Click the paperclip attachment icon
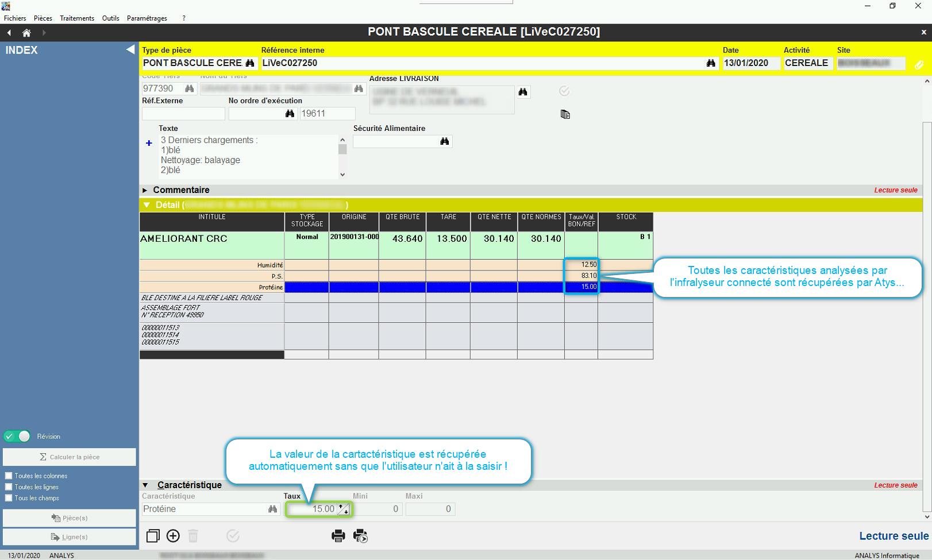This screenshot has height=560, width=932. pyautogui.click(x=919, y=65)
